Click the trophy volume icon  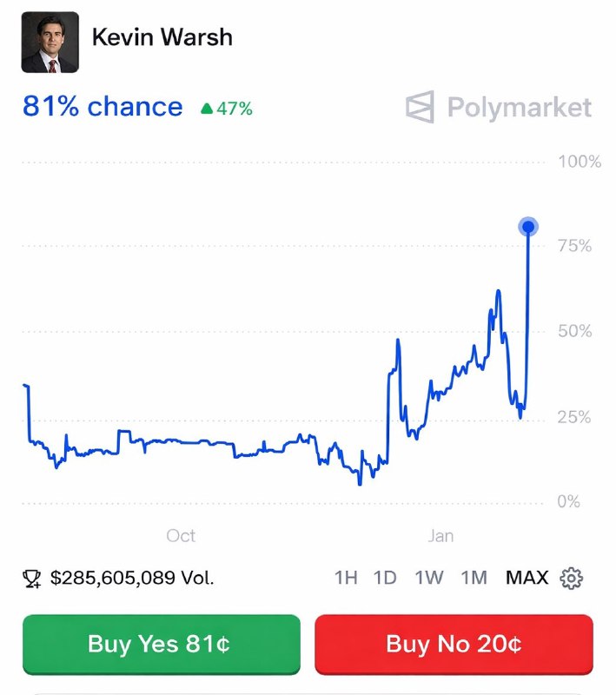pyautogui.click(x=30, y=577)
